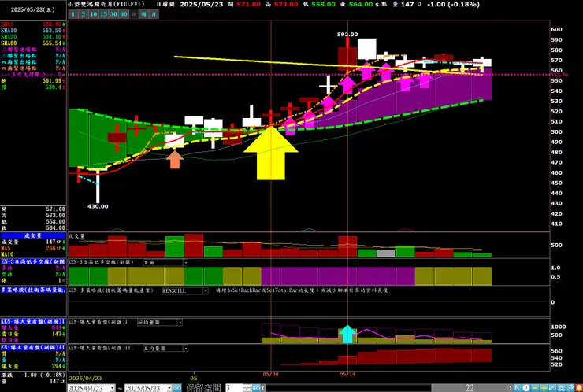Click the KEN-3日高低多空線 side panel header

(33, 261)
